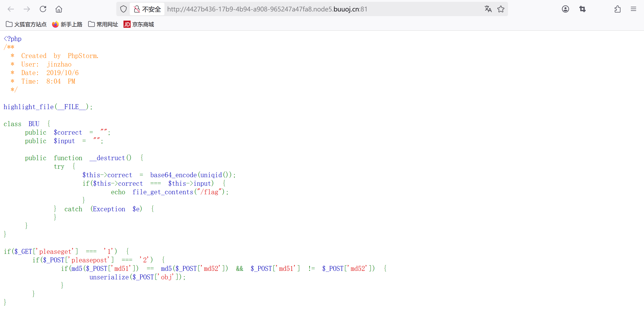
Task: Reload the current page
Action: [x=43, y=9]
